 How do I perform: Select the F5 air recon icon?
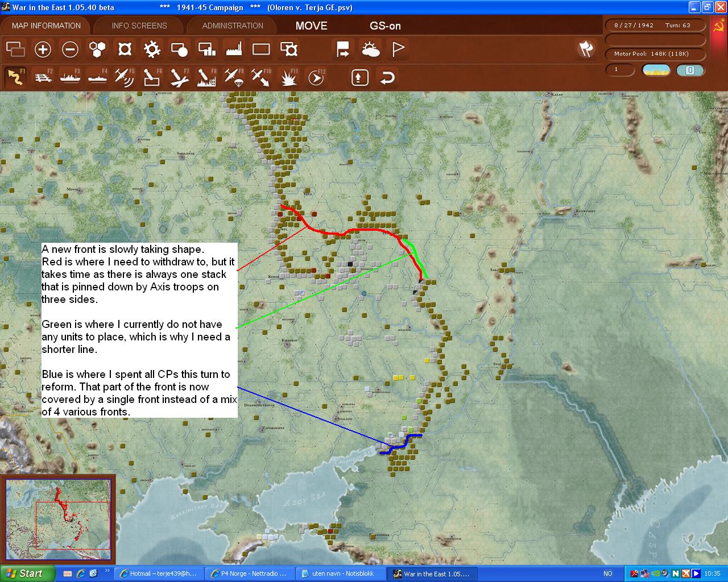click(125, 77)
